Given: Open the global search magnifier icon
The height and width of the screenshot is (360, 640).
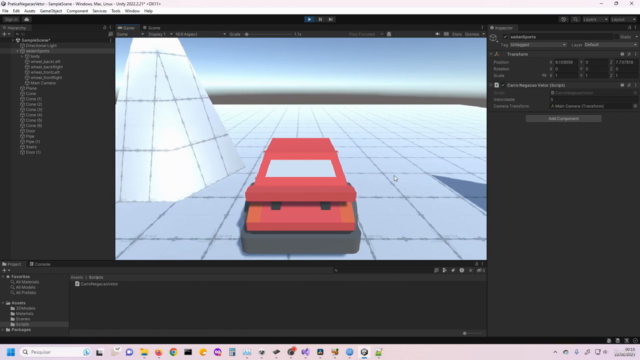Looking at the screenshot, I should tap(575, 19).
